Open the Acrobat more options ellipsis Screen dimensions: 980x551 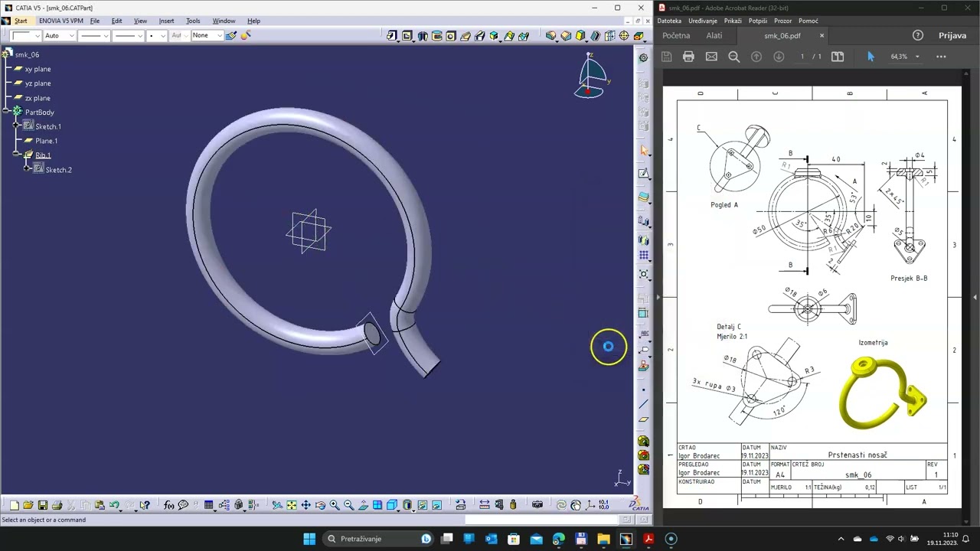pyautogui.click(x=941, y=57)
